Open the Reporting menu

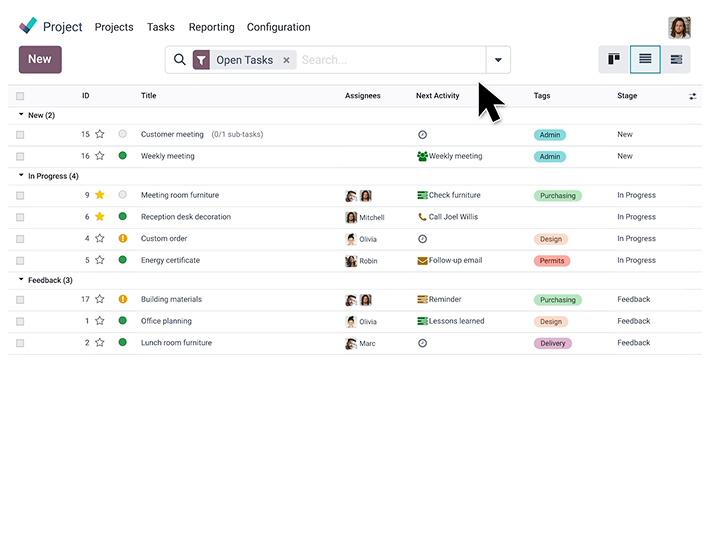pyautogui.click(x=211, y=27)
